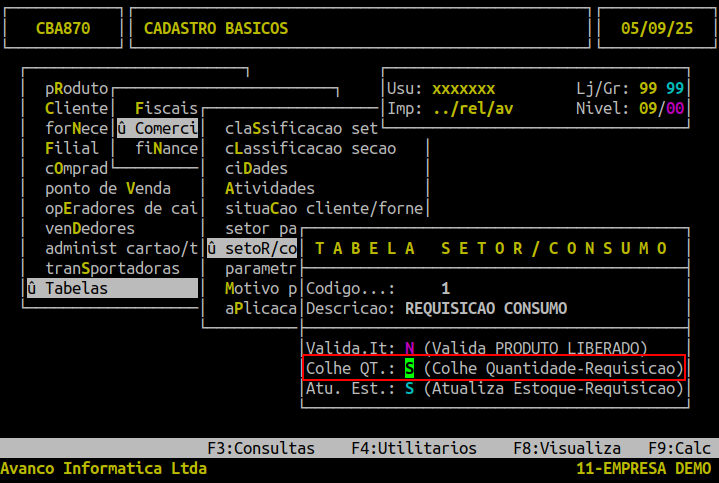Click F8:Visualiza in the function bar

(x=567, y=448)
